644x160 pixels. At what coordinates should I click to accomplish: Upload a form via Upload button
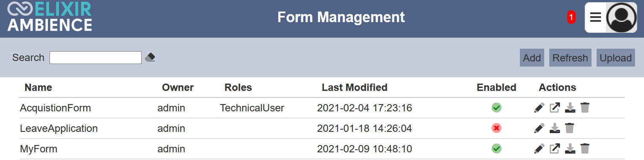tap(615, 58)
